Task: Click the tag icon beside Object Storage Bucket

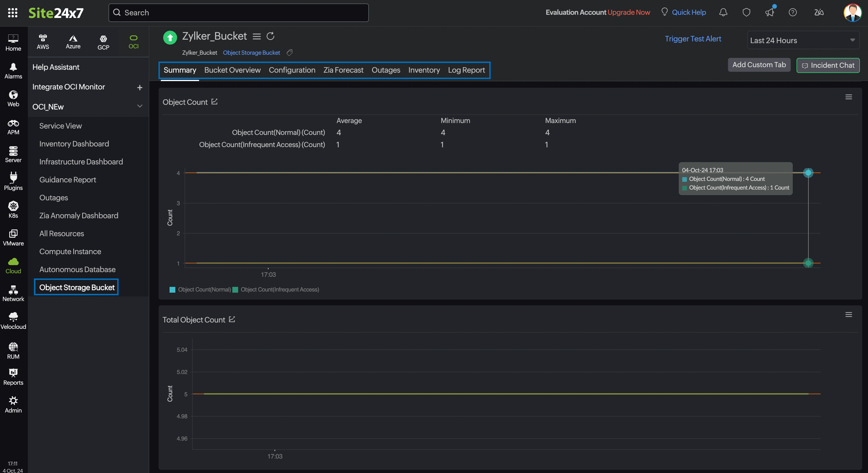Action: coord(289,53)
